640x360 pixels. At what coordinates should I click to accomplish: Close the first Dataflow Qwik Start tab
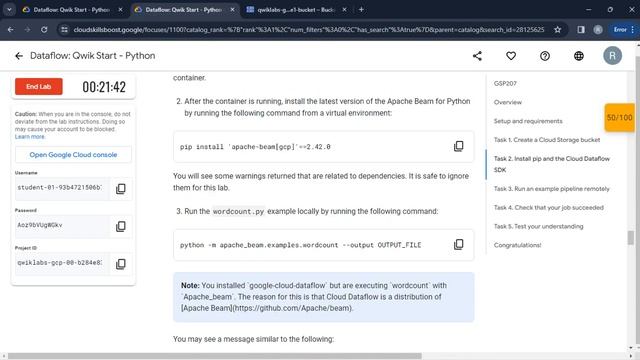[x=120, y=9]
